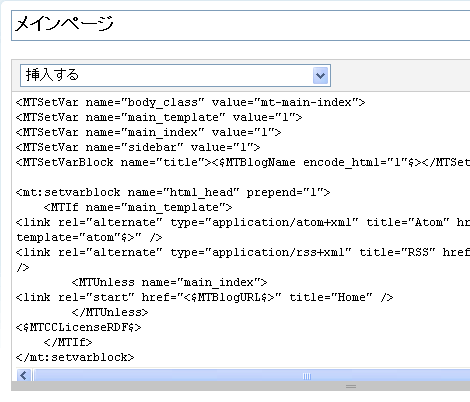This screenshot has height=402, width=470.
Task: Click the left arrow of horizontal scrollbar
Action: pos(23,376)
